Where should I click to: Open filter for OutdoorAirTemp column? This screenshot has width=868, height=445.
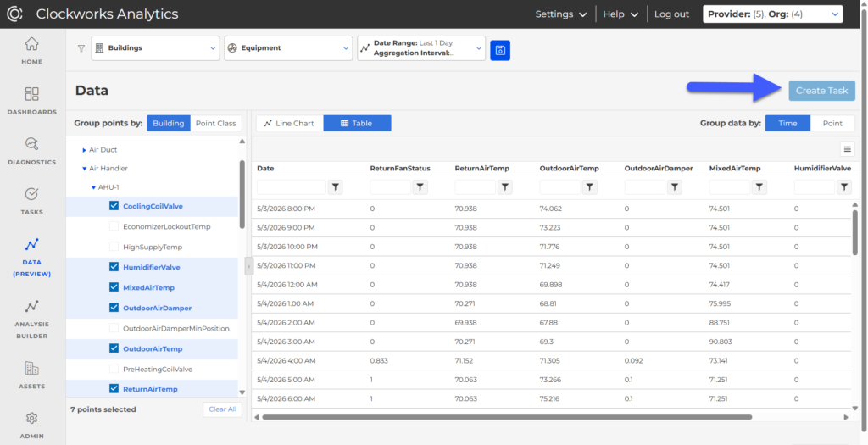590,187
